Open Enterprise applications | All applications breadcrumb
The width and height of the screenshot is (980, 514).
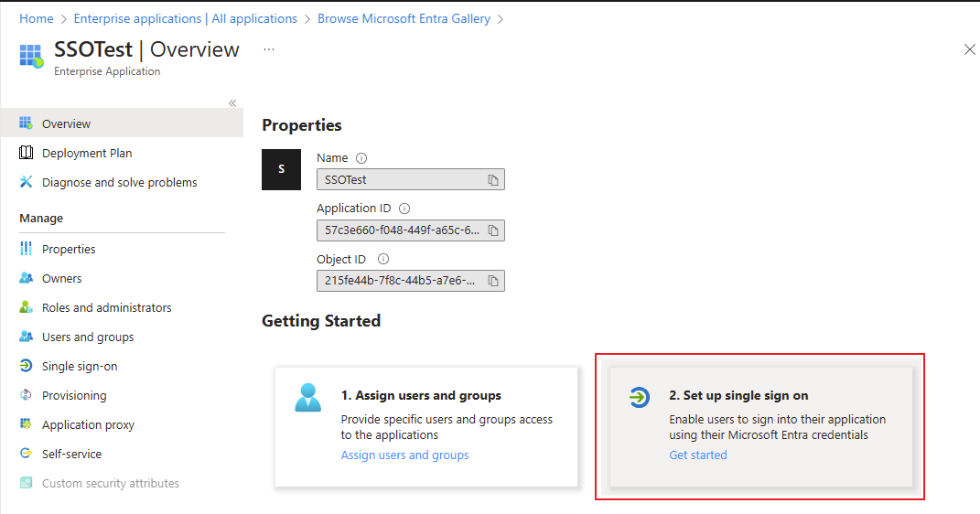click(x=186, y=18)
